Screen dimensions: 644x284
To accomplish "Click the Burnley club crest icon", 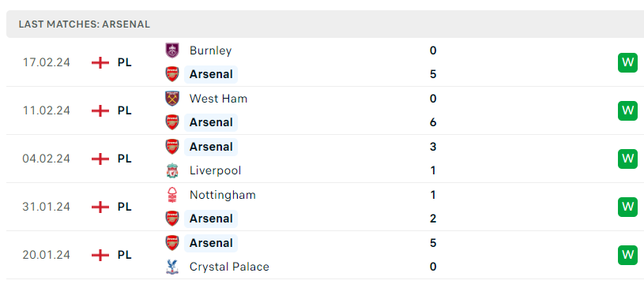I will point(172,50).
